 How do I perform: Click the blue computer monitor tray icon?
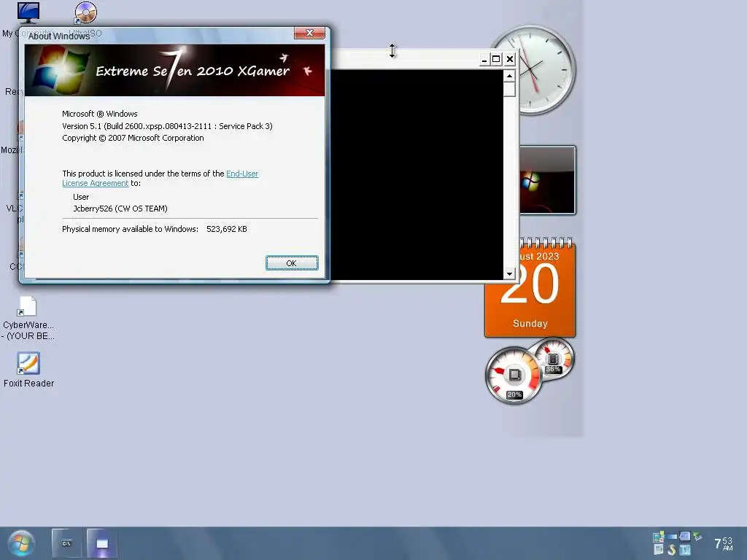(684, 537)
